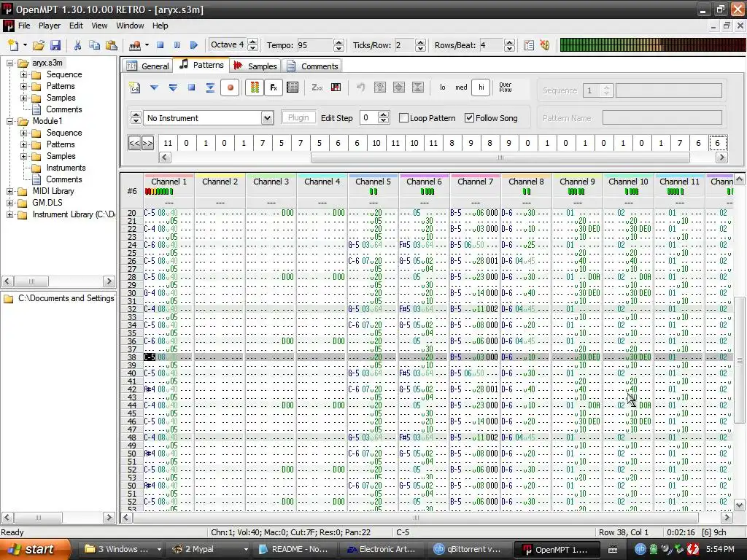Cut selection with the scissors icon
This screenshot has height=560, width=747.
(77, 45)
